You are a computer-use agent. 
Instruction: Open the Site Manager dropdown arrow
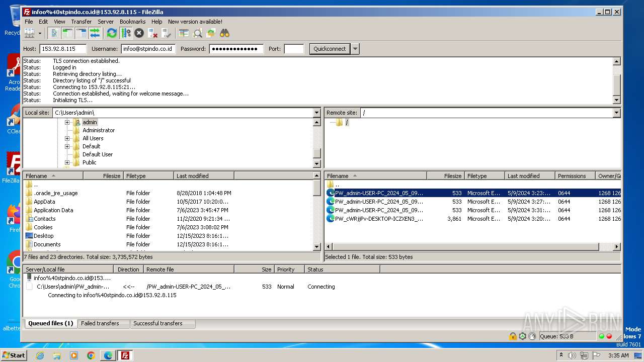point(40,33)
